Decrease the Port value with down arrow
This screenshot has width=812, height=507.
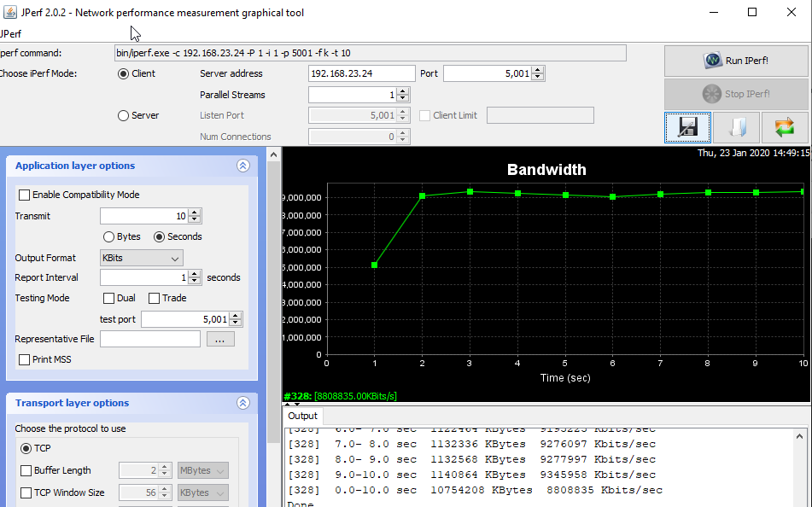click(538, 77)
